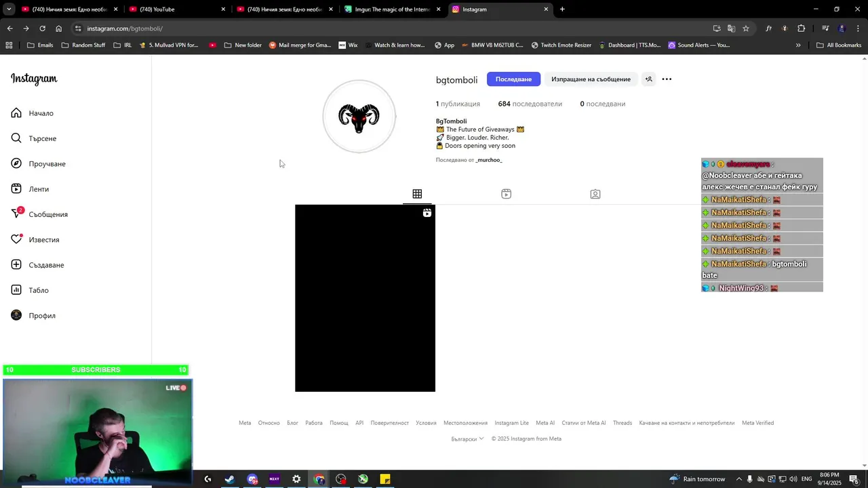Switch to the Imgur browser tab
Image resolution: width=868 pixels, height=488 pixels.
click(393, 9)
